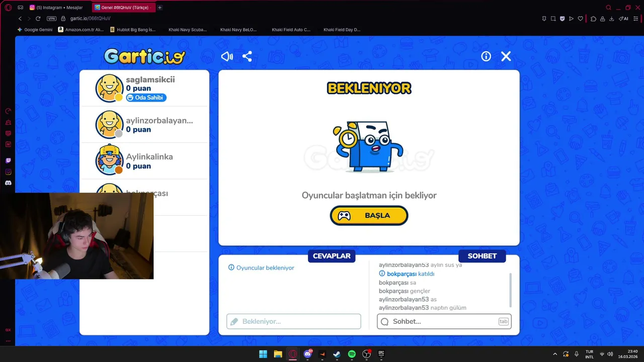Open the browser profile icon
The width and height of the screenshot is (644, 362).
click(602, 19)
